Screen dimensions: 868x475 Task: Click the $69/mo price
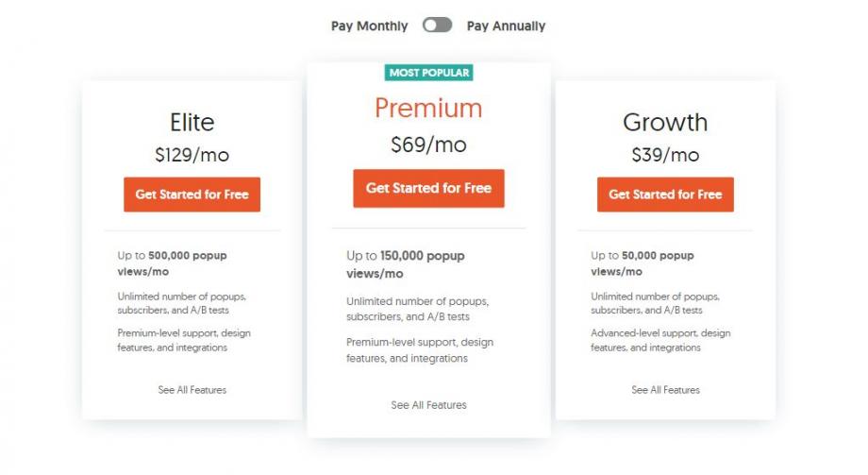[x=428, y=145]
